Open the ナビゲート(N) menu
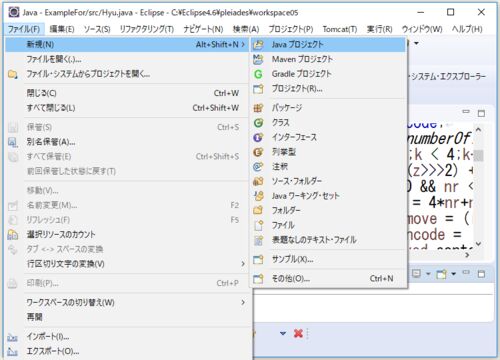 coord(203,29)
